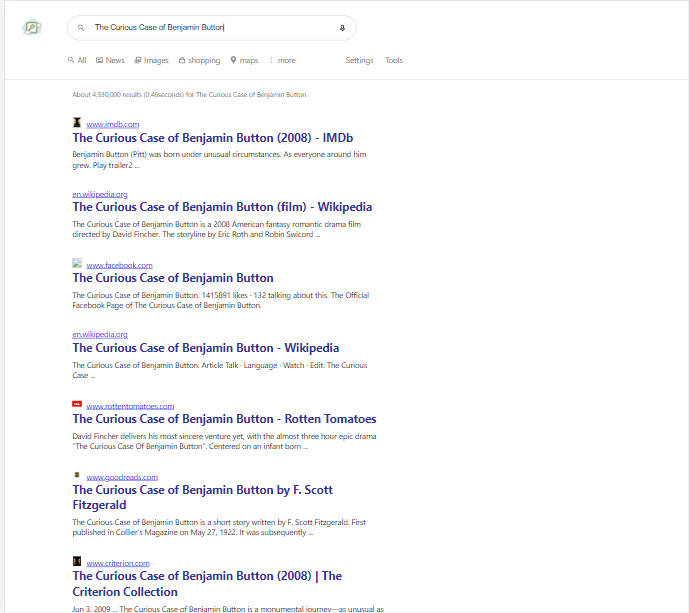Click the magnifier icon inside search box

[x=81, y=28]
